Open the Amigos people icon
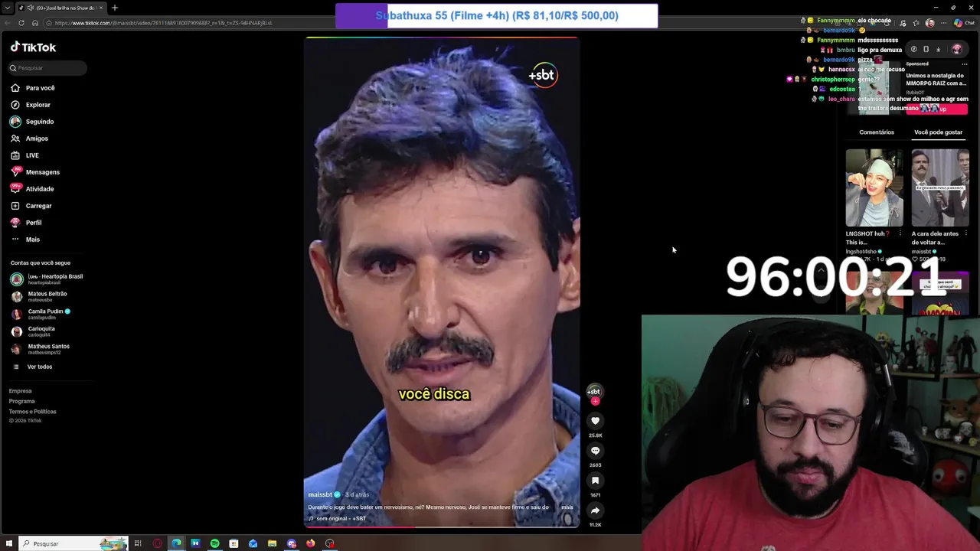Image resolution: width=980 pixels, height=551 pixels. tap(15, 139)
